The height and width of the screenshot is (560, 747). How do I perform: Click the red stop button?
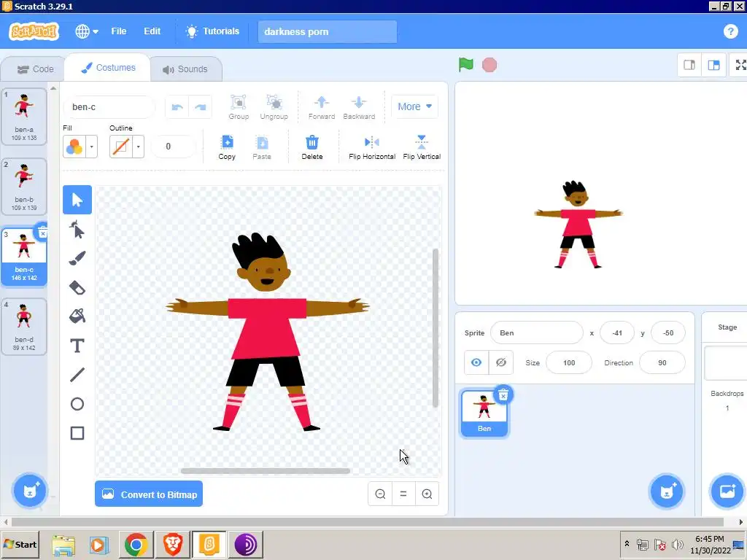pyautogui.click(x=489, y=65)
